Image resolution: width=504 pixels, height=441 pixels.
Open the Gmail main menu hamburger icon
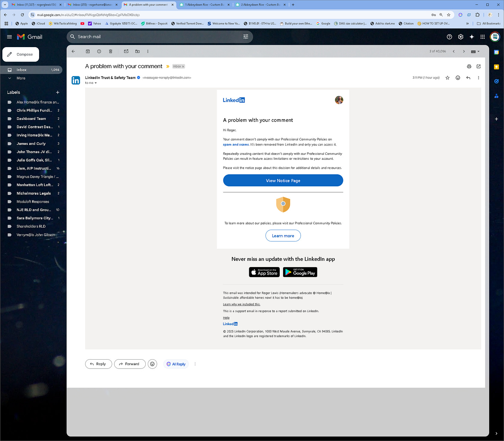pyautogui.click(x=9, y=37)
